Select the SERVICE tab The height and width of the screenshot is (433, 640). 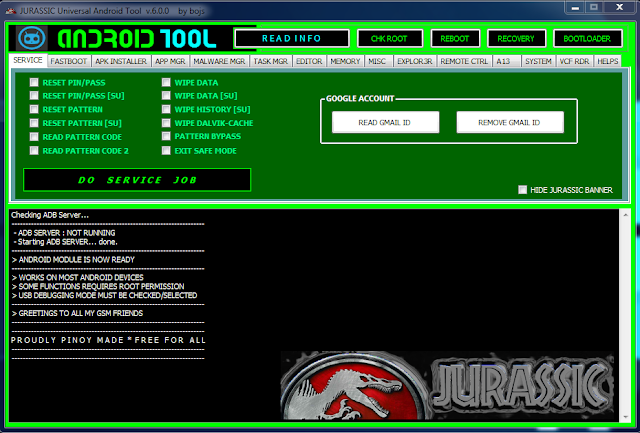click(28, 60)
